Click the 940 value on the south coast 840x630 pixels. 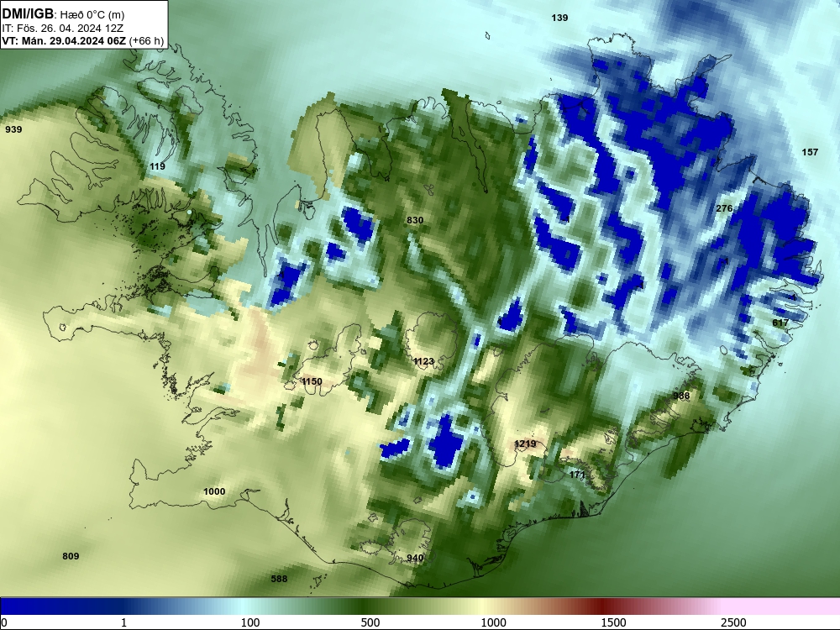[415, 558]
